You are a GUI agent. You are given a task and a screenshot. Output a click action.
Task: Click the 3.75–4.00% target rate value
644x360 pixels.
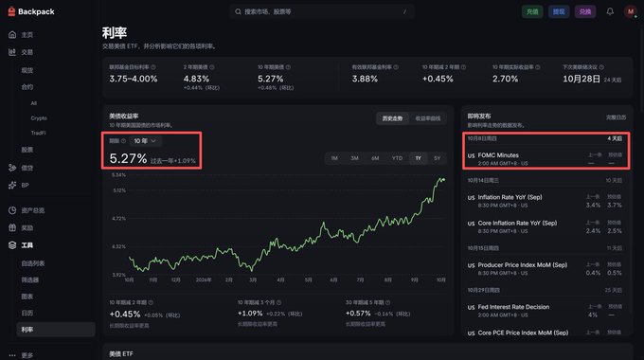tap(134, 79)
